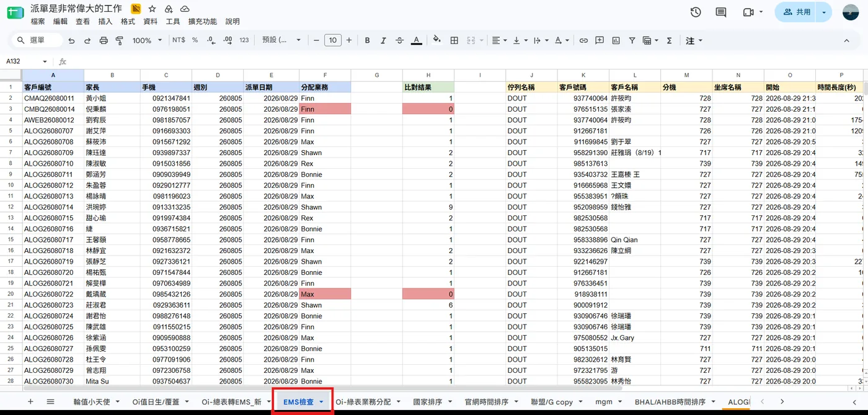Collapse the toolbar with chevron

coord(846,40)
